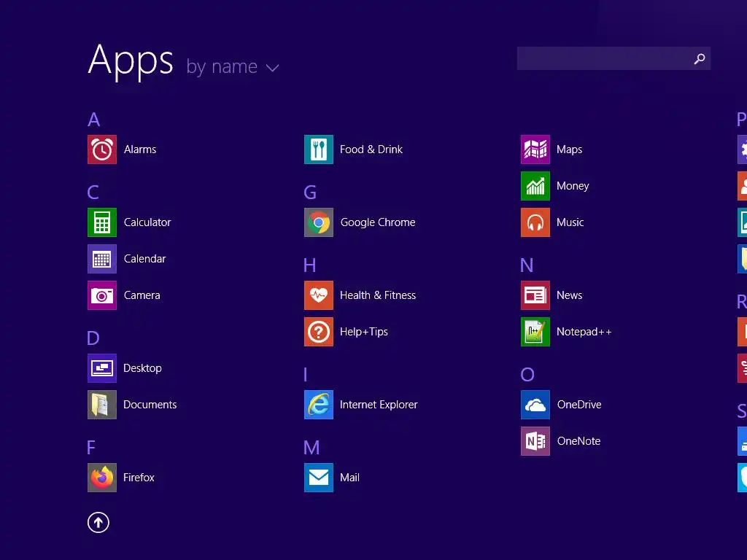The width and height of the screenshot is (747, 560).
Task: Launch the Notepad++ icon
Action: [535, 332]
